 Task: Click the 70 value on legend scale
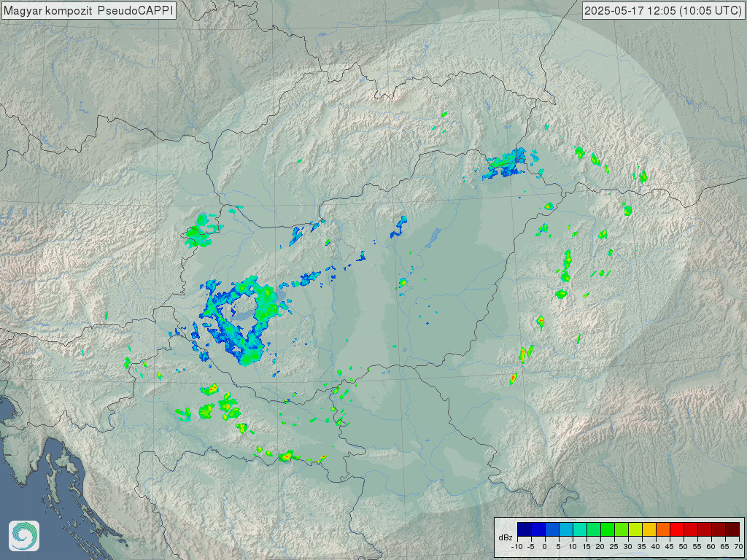pyautogui.click(x=738, y=547)
